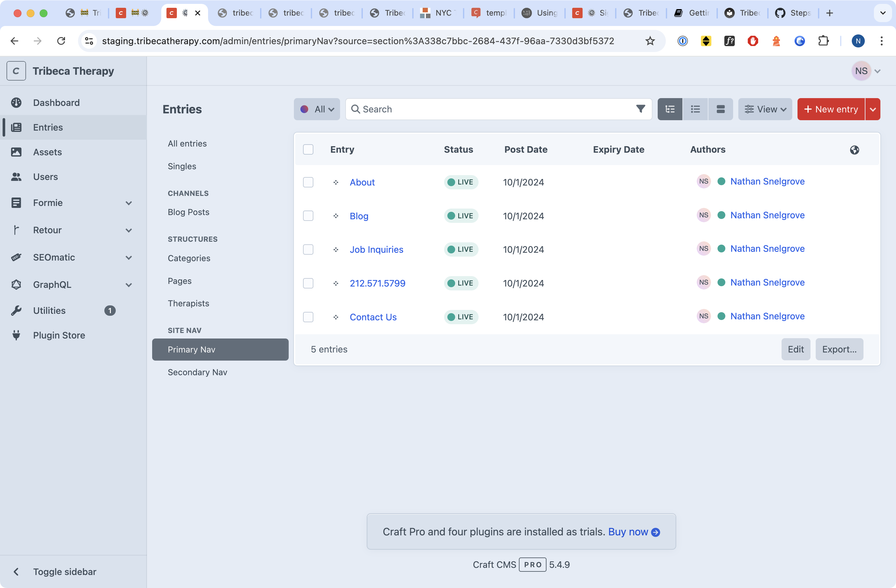The height and width of the screenshot is (588, 896).
Task: Open the 212.571.5799 entry link
Action: 377,283
